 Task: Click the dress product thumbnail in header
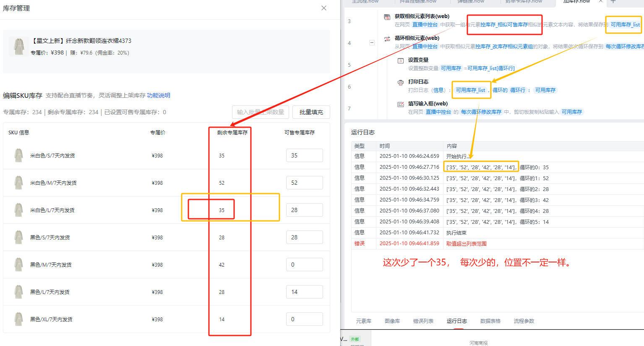[x=19, y=46]
